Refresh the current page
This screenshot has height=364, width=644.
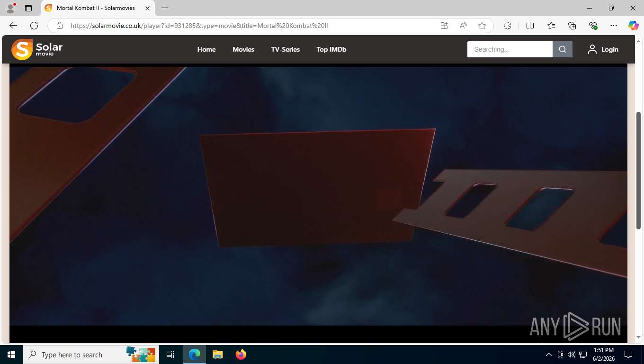click(34, 26)
